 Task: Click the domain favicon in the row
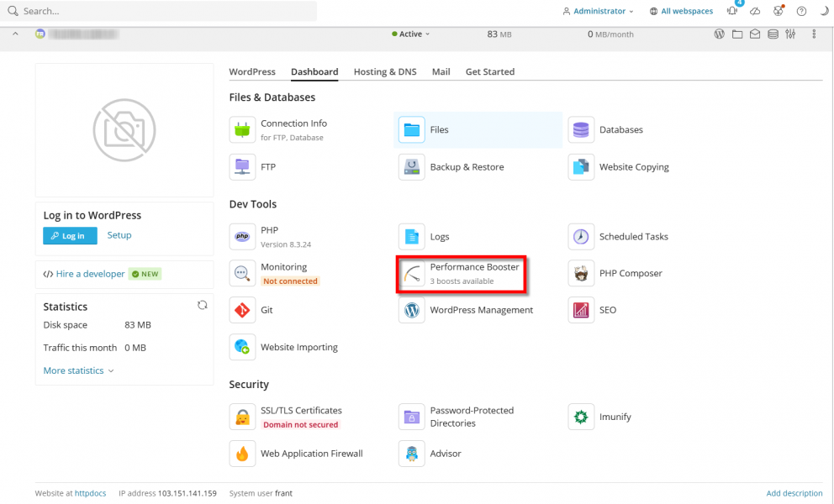click(40, 34)
